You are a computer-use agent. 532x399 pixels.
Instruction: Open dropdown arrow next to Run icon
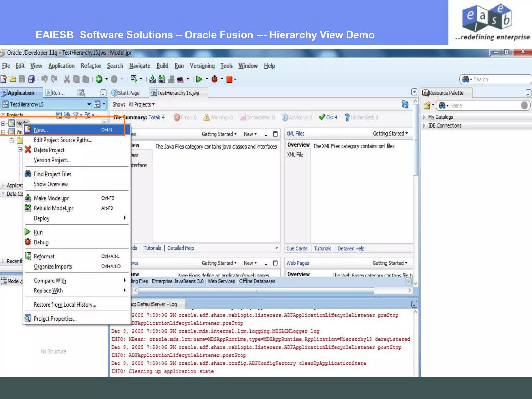pos(207,79)
